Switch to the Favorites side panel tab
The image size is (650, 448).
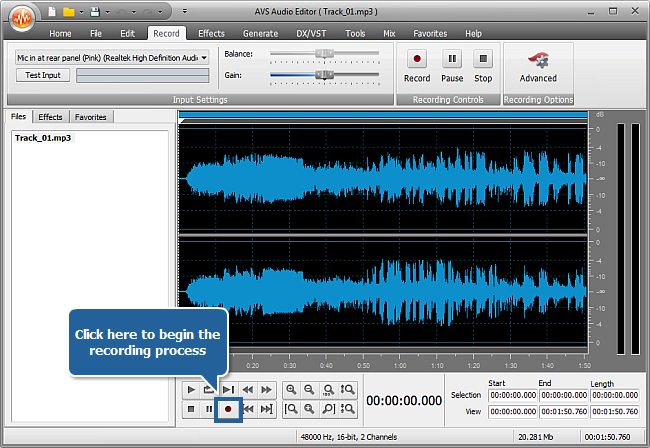click(91, 117)
